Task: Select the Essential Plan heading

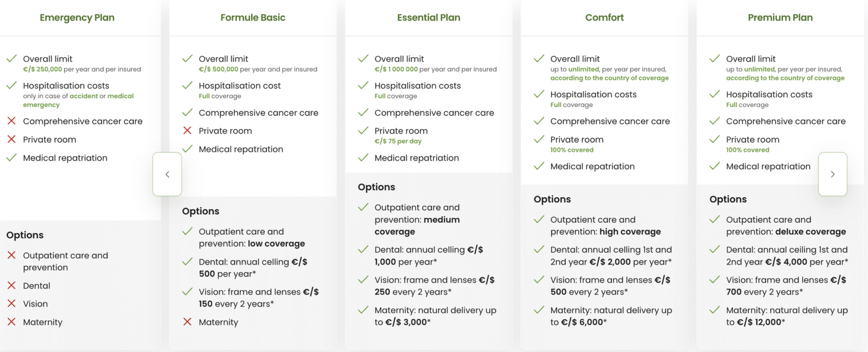Action: [429, 17]
